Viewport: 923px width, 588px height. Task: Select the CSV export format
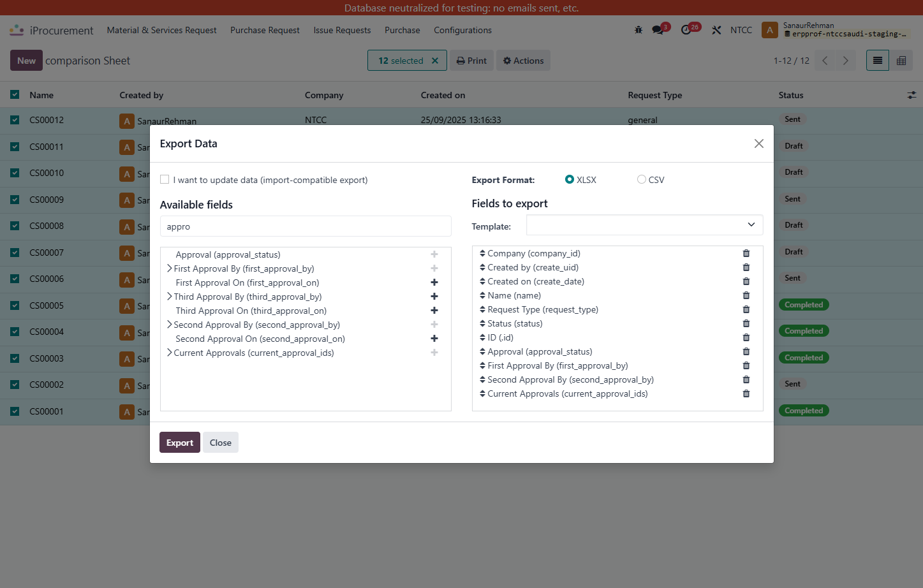tap(642, 180)
